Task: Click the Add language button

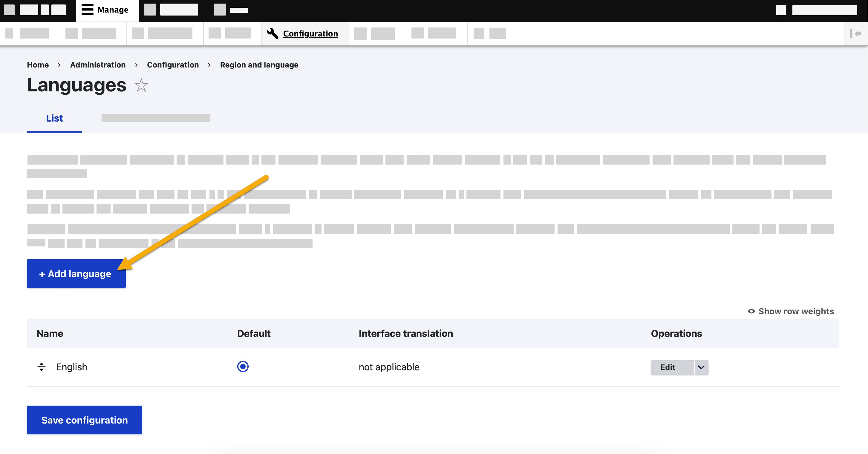Action: pos(76,274)
